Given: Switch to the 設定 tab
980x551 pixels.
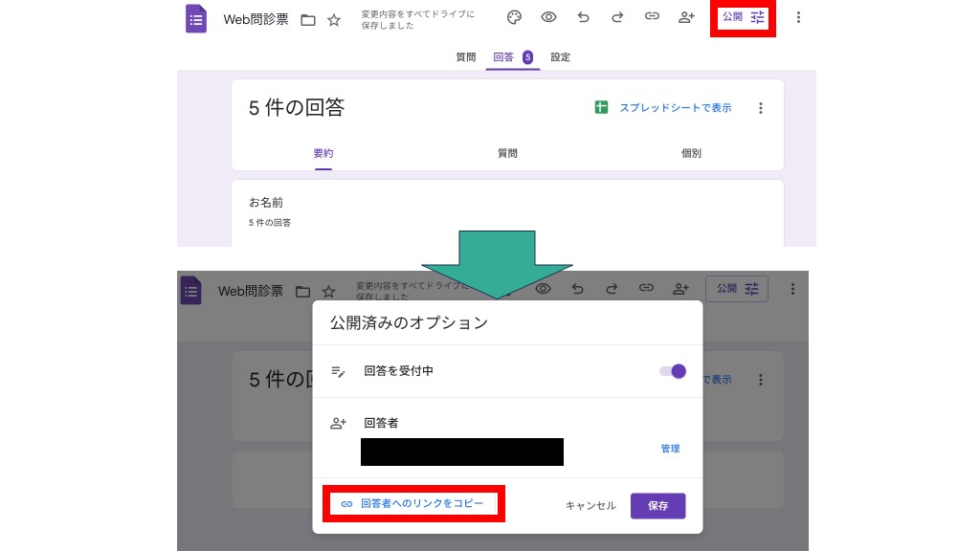Looking at the screenshot, I should (560, 57).
